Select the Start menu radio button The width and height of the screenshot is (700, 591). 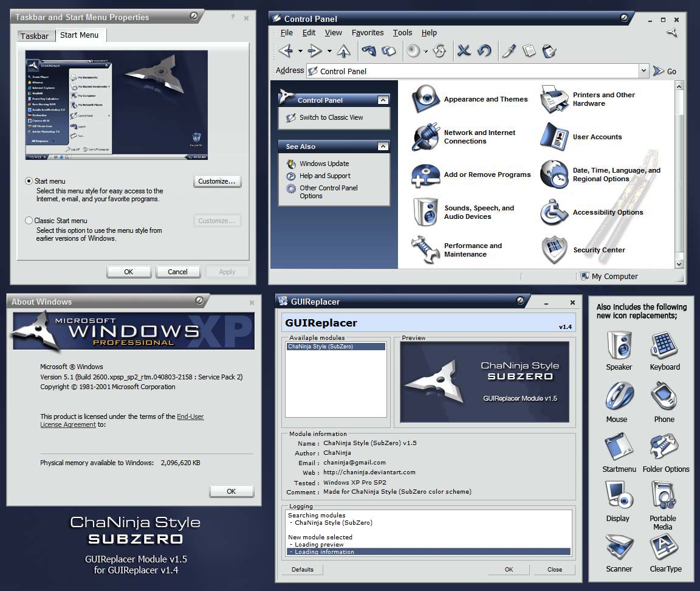(x=29, y=181)
